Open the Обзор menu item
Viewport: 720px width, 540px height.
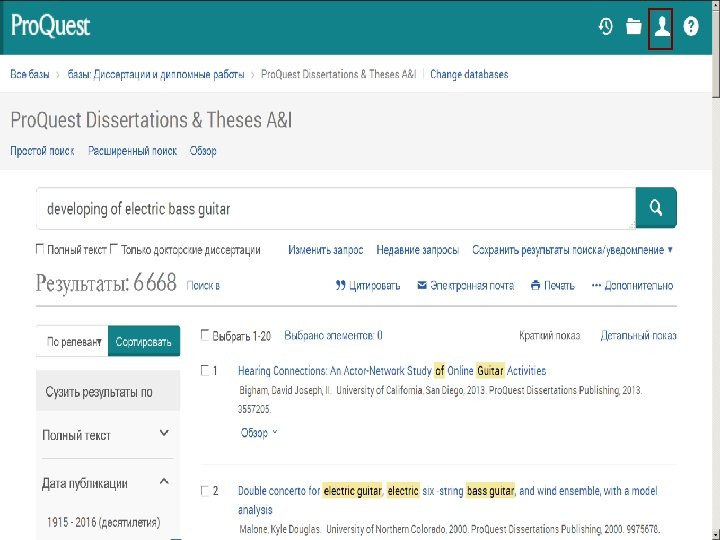(x=203, y=151)
